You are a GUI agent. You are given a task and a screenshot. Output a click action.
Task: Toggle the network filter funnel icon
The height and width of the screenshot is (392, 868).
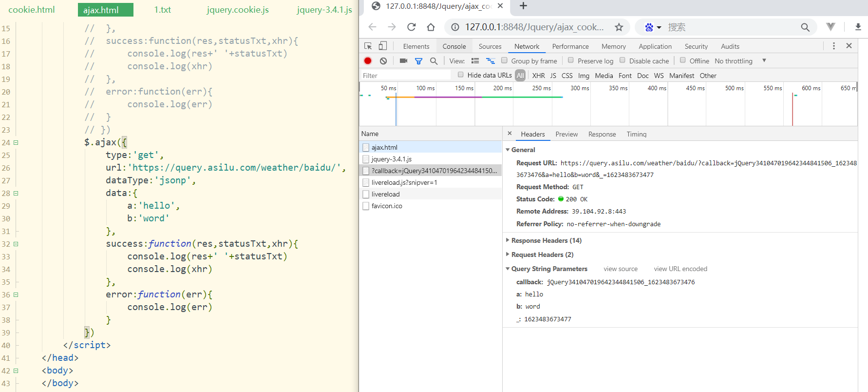[x=418, y=61]
